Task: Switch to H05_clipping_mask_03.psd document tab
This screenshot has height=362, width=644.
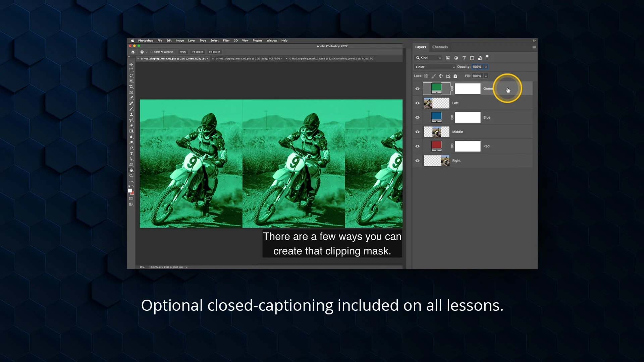Action: (331, 59)
